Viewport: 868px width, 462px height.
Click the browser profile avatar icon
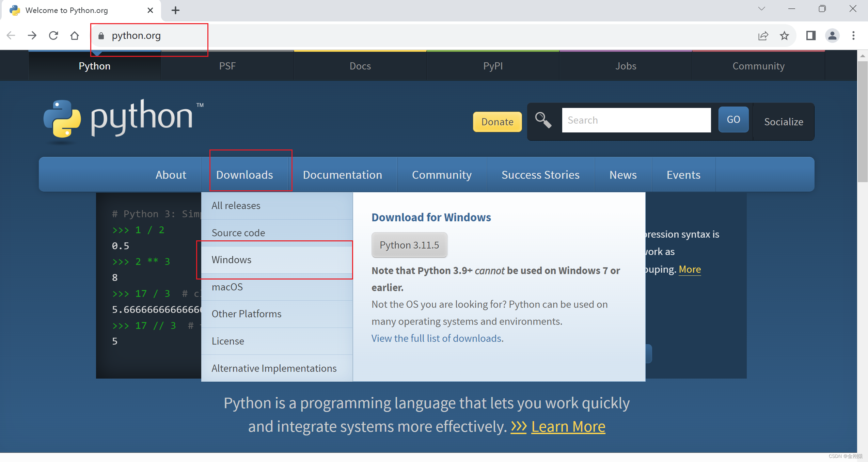coord(832,35)
